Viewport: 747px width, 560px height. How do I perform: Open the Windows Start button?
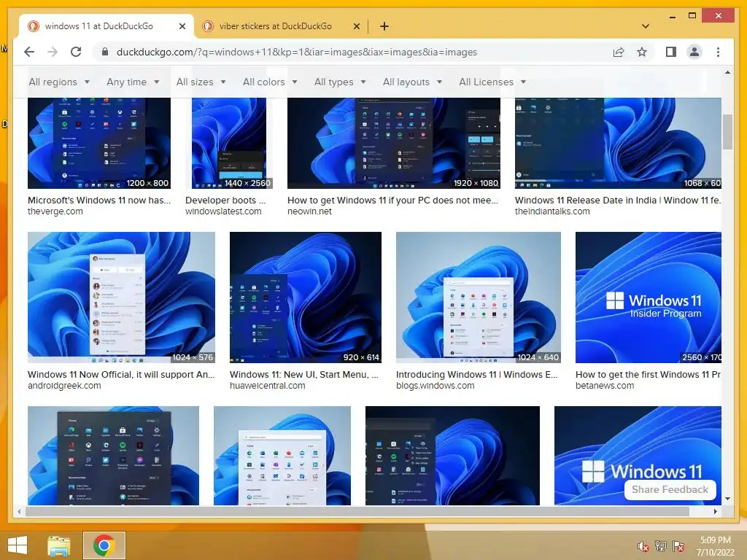pos(18,545)
